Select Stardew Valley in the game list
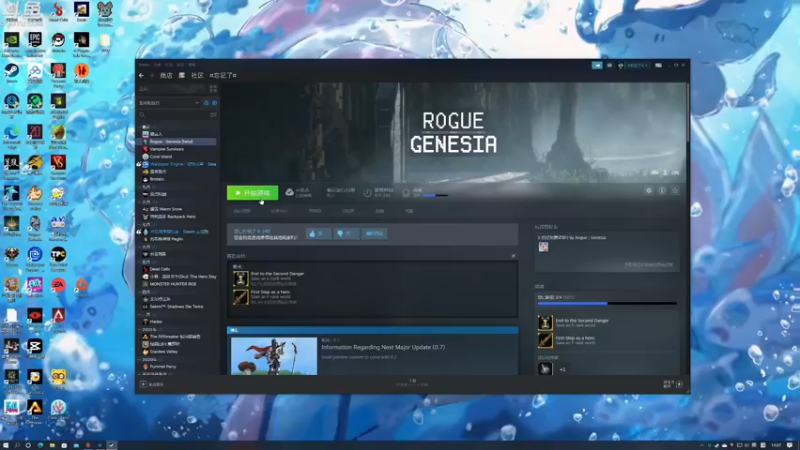This screenshot has width=800, height=450. 178,352
